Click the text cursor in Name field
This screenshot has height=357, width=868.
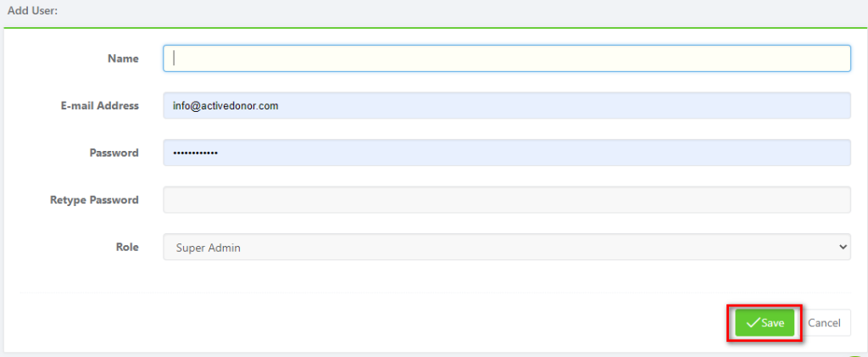tap(175, 59)
